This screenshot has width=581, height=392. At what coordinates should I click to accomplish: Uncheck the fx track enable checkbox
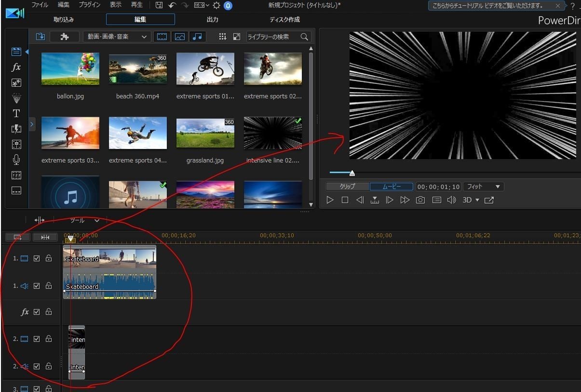(x=37, y=312)
